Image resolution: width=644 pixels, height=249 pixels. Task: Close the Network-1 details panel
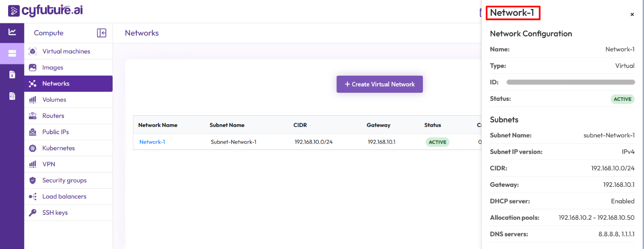pyautogui.click(x=632, y=14)
